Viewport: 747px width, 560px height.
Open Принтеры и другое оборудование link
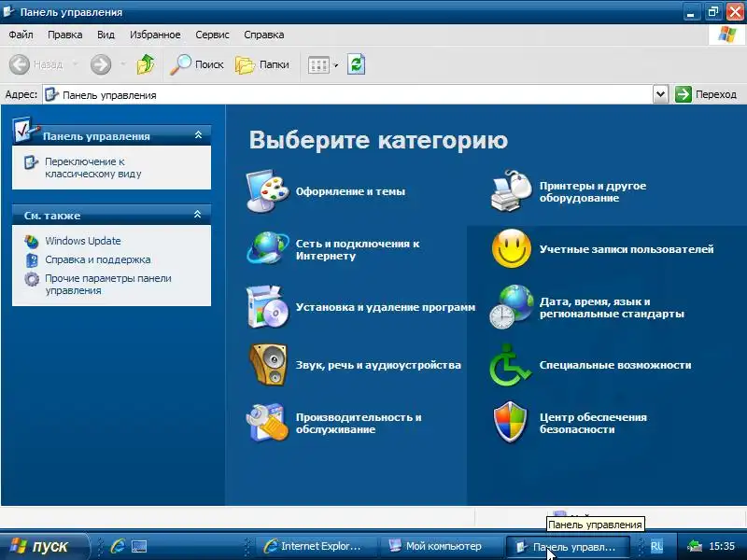[x=593, y=191]
